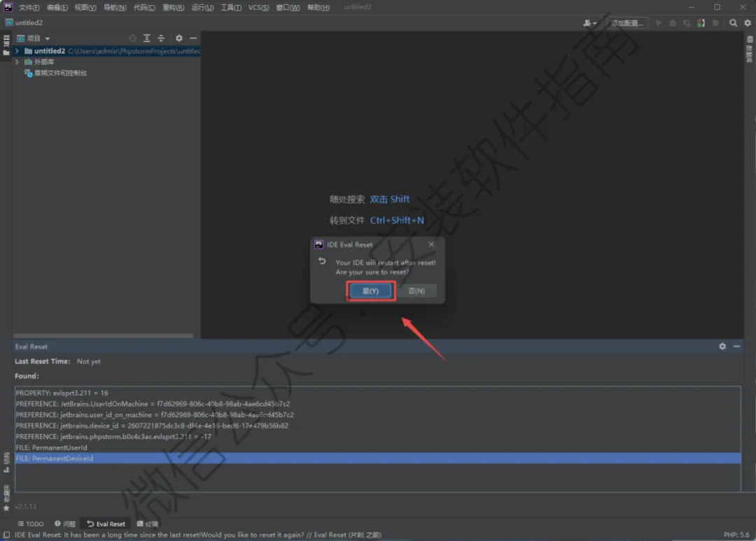Open the 重构(R) menu

(x=173, y=7)
